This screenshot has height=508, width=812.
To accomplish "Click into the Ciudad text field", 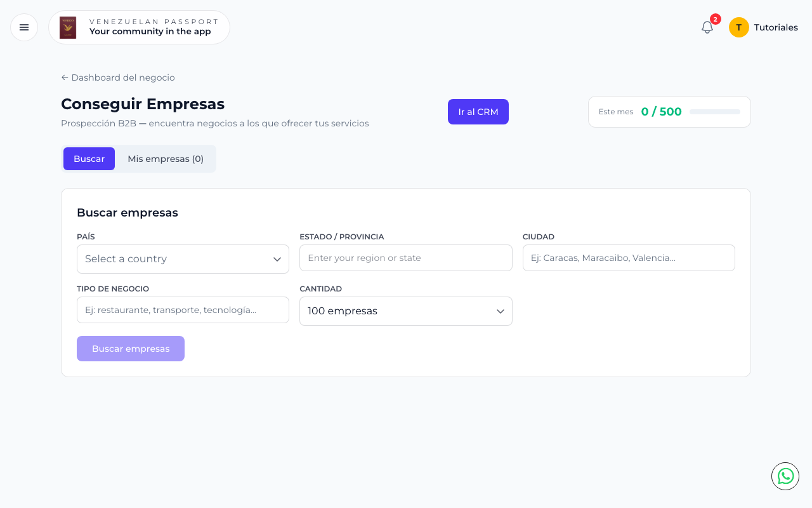I will (x=629, y=258).
